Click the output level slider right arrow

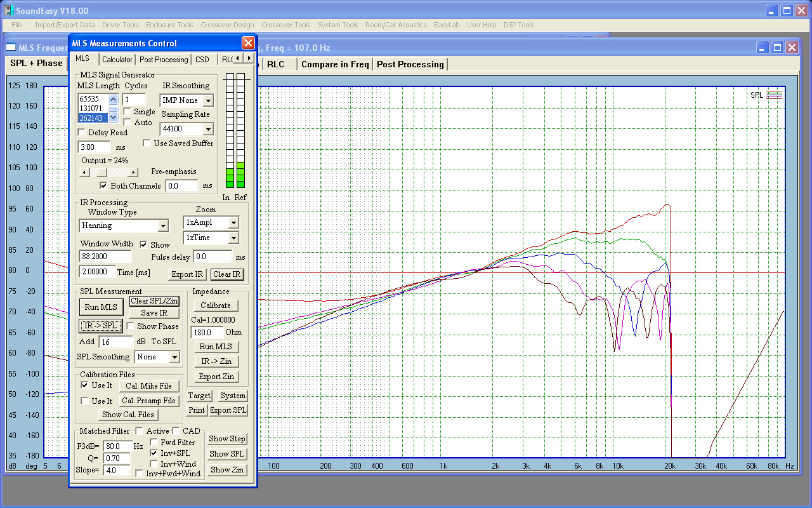[133, 172]
